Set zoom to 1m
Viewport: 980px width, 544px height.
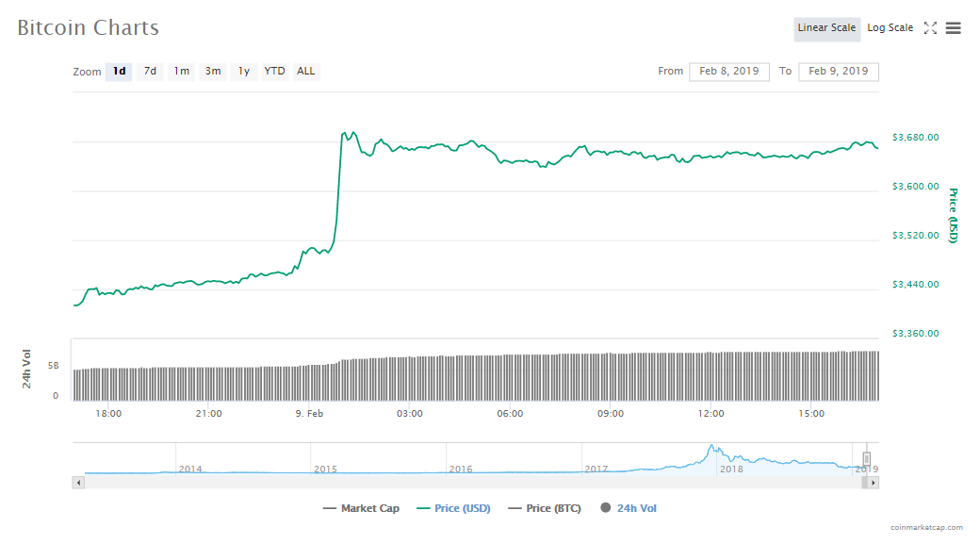(181, 72)
